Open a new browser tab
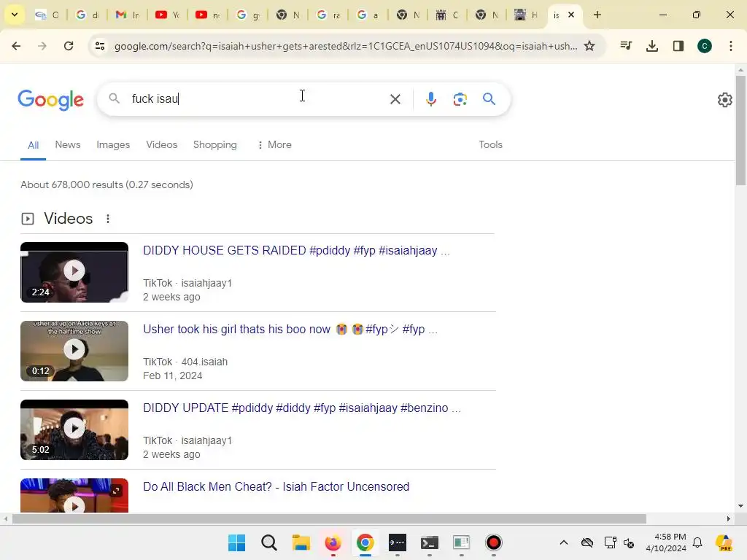This screenshot has width=747, height=560. pos(597,15)
